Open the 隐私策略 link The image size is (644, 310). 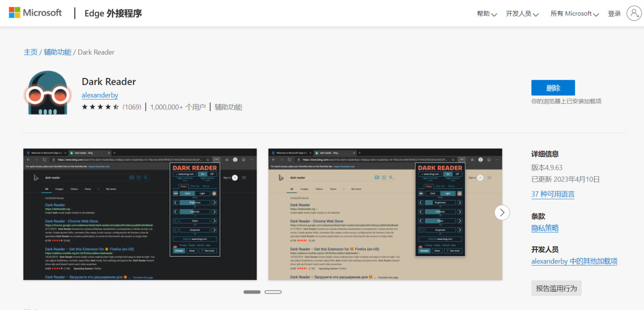click(545, 228)
